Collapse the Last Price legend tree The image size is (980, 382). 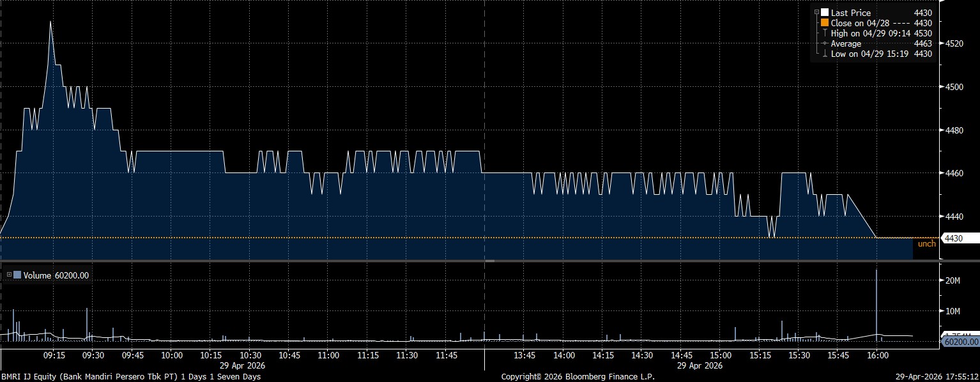(x=816, y=13)
